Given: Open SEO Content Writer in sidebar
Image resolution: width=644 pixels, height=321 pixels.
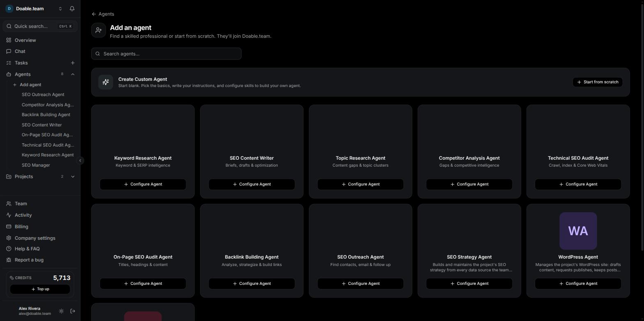Looking at the screenshot, I should pos(41,125).
